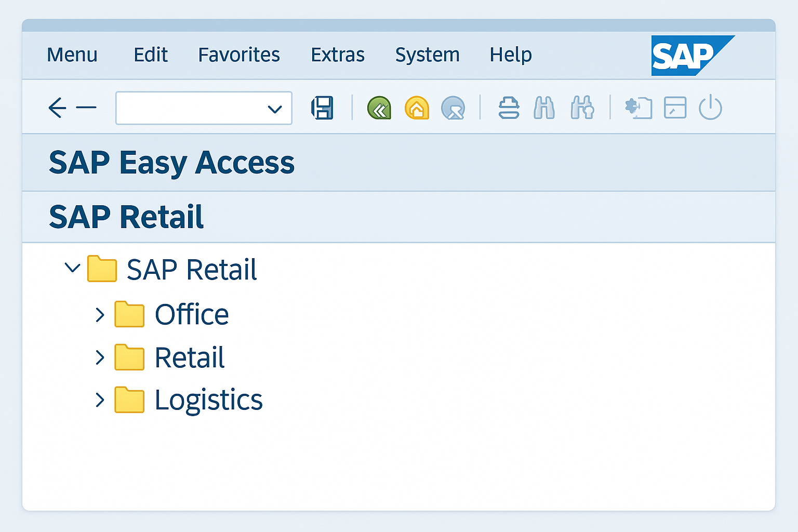The width and height of the screenshot is (798, 532).
Task: Click the Print icon
Action: (509, 108)
